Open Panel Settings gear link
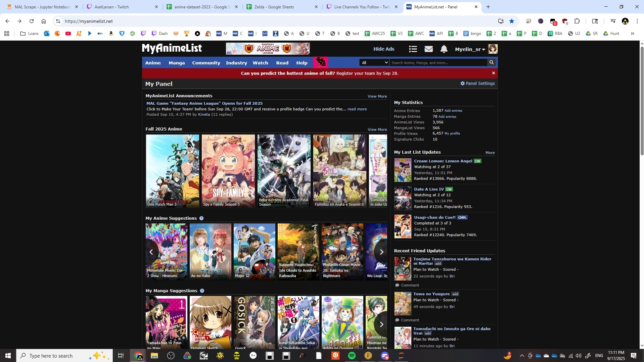 477,83
